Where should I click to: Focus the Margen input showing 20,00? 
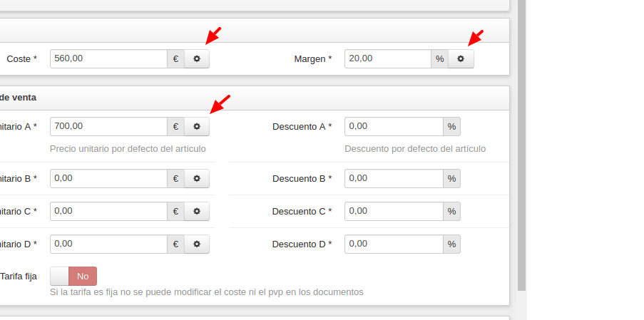(388, 58)
